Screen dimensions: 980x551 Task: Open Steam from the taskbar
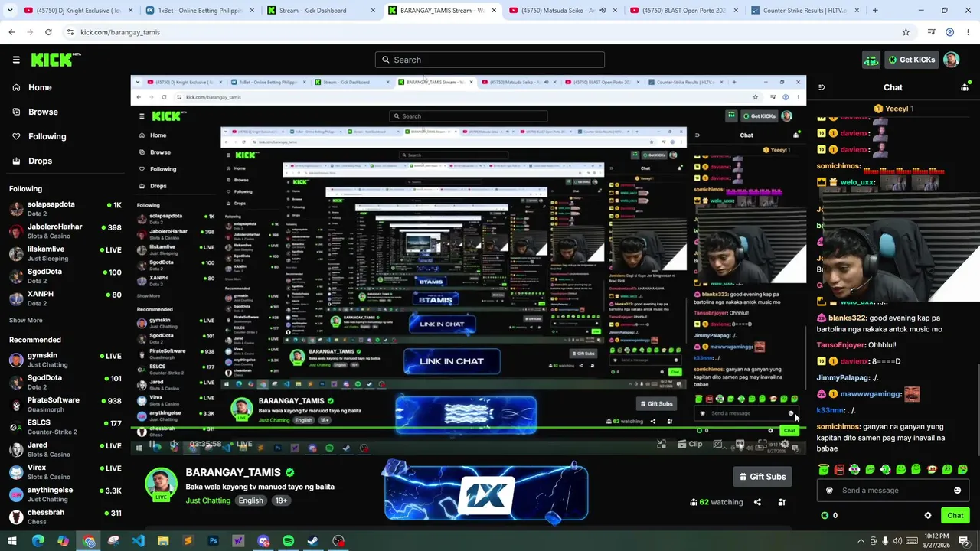click(313, 541)
